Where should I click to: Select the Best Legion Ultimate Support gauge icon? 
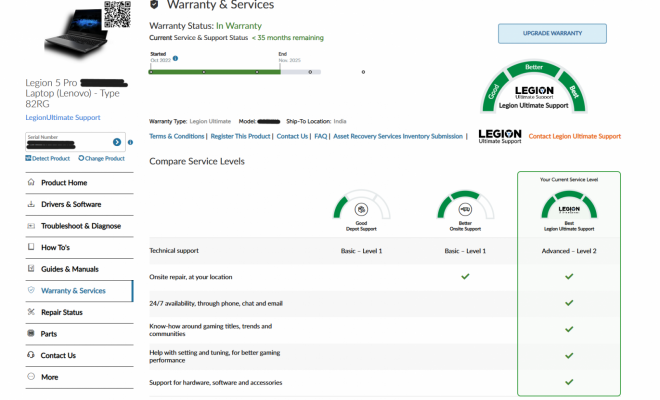coord(569,205)
